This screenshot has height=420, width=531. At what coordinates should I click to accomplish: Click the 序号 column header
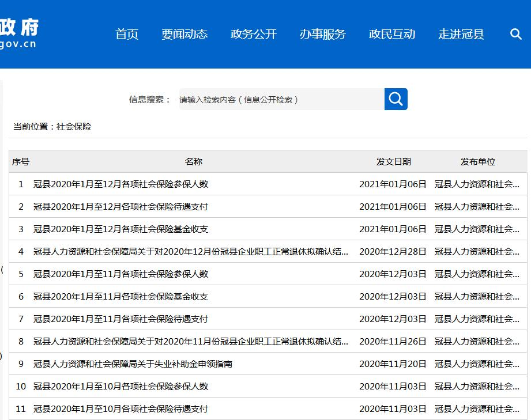[x=21, y=161]
